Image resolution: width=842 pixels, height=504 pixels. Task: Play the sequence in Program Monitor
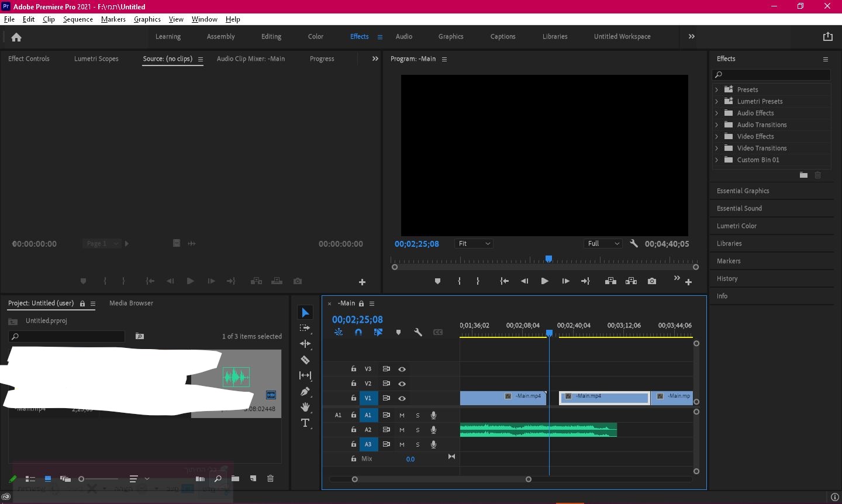click(544, 281)
